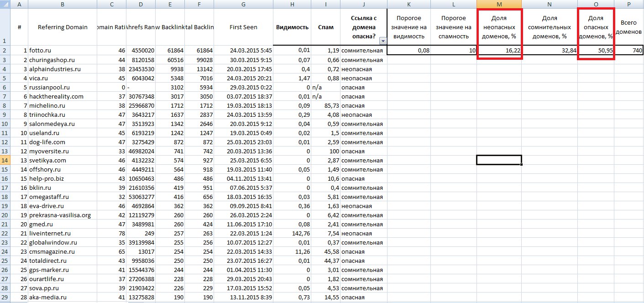Screen dimensions: 644x303
Task: Click 'Доля сомнительных доменов, %' header cell
Action: [550, 27]
